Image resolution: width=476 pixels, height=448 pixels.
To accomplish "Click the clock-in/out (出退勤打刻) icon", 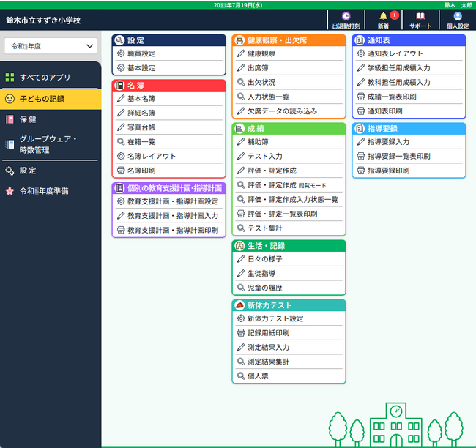I will (346, 16).
